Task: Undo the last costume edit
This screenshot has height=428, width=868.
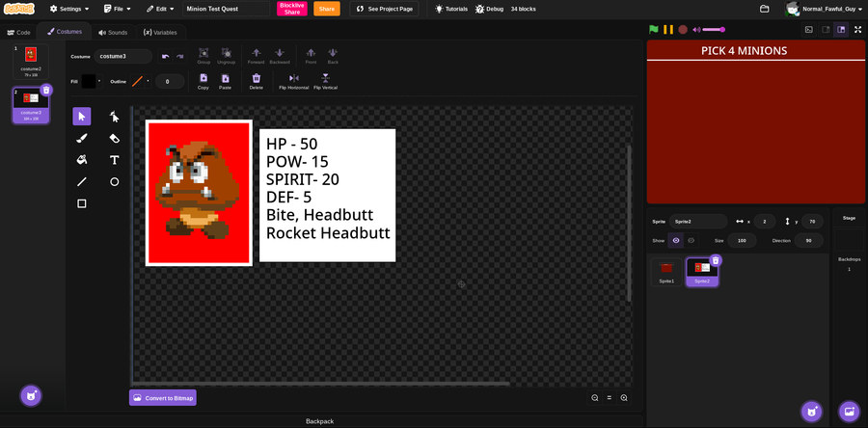Action: point(165,57)
